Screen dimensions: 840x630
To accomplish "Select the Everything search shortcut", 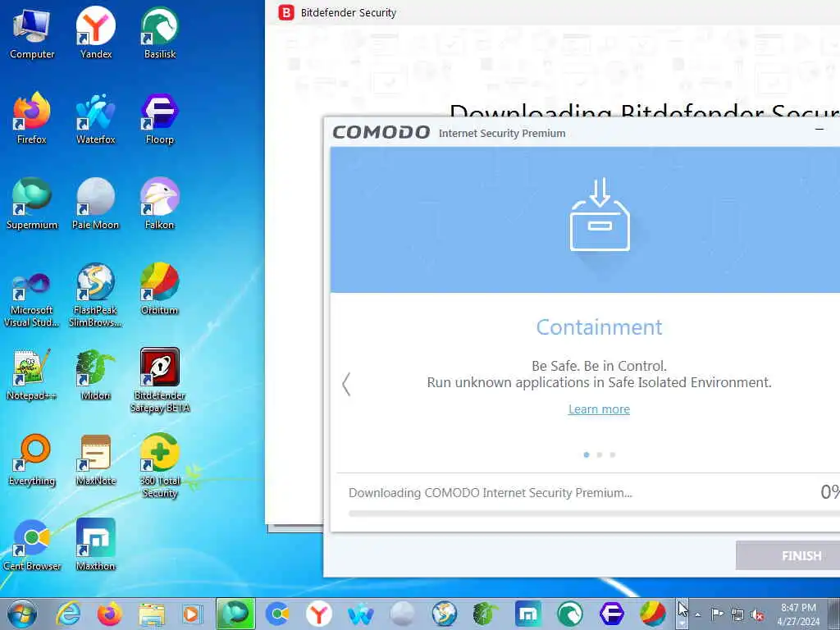I will pos(32,459).
